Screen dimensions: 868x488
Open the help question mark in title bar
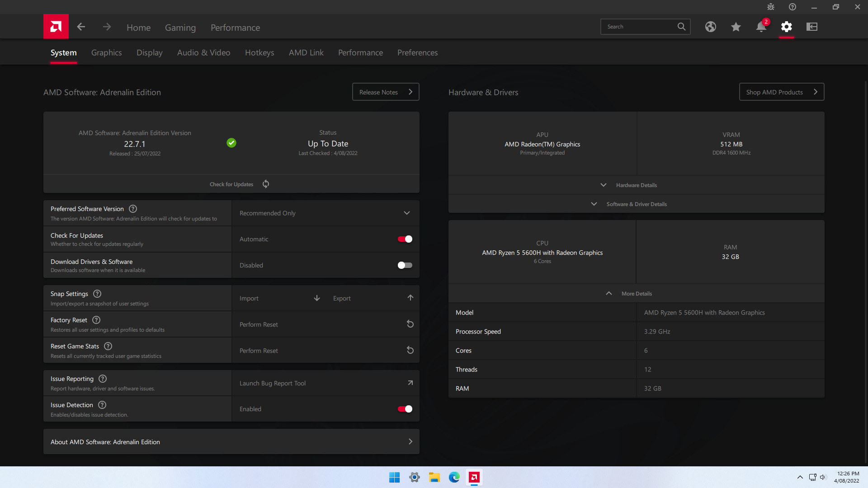tap(793, 7)
